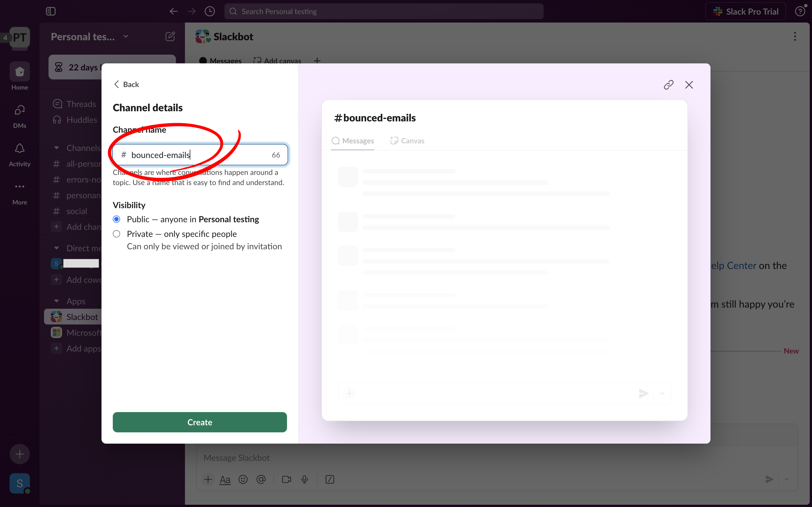Viewport: 812px width, 507px height.
Task: Copy the channel link in the dialog
Action: click(668, 84)
